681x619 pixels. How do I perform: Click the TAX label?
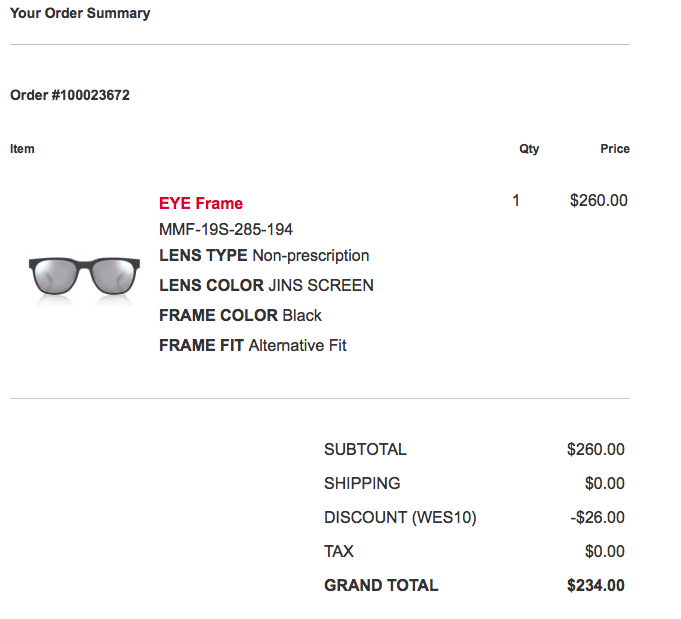tap(339, 551)
